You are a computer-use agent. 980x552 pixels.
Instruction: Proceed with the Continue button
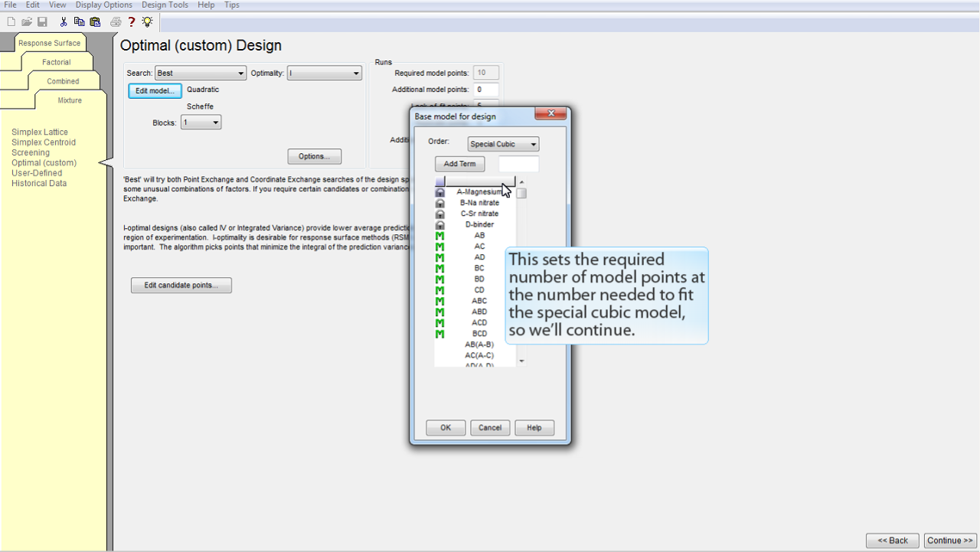click(x=950, y=541)
